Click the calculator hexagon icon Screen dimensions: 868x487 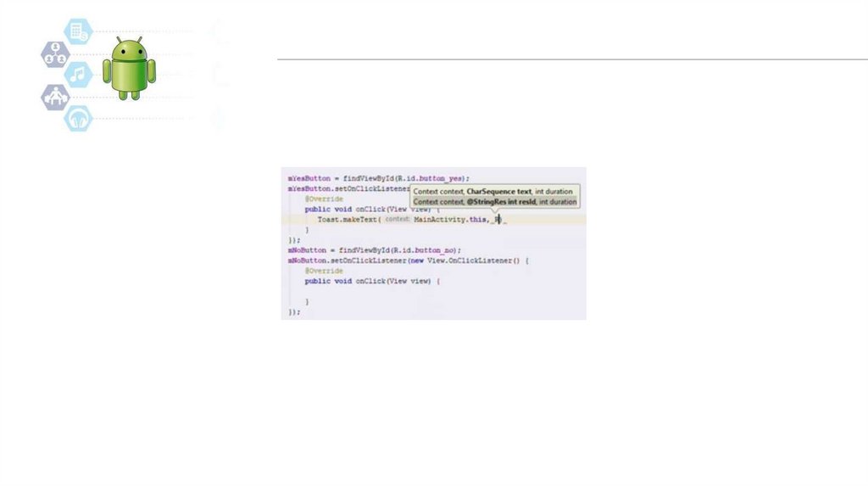(78, 31)
